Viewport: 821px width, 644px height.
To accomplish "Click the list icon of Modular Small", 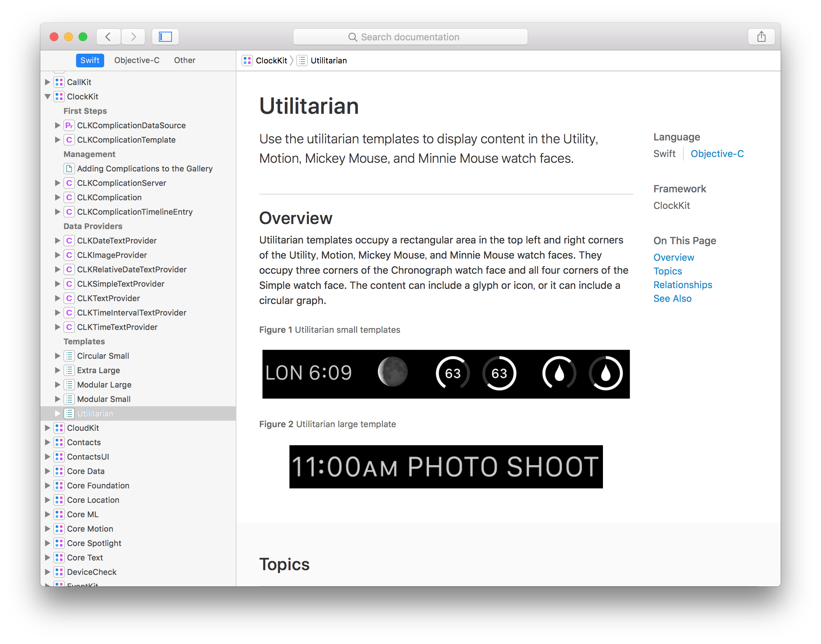I will [x=69, y=399].
